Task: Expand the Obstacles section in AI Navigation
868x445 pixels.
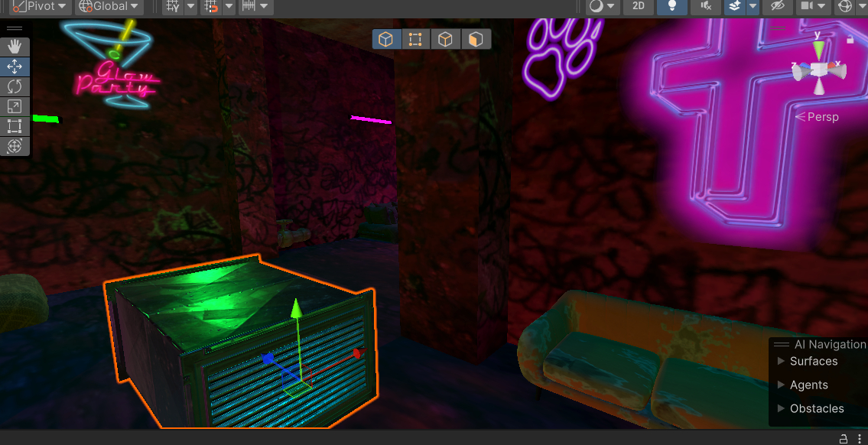Action: pos(781,408)
